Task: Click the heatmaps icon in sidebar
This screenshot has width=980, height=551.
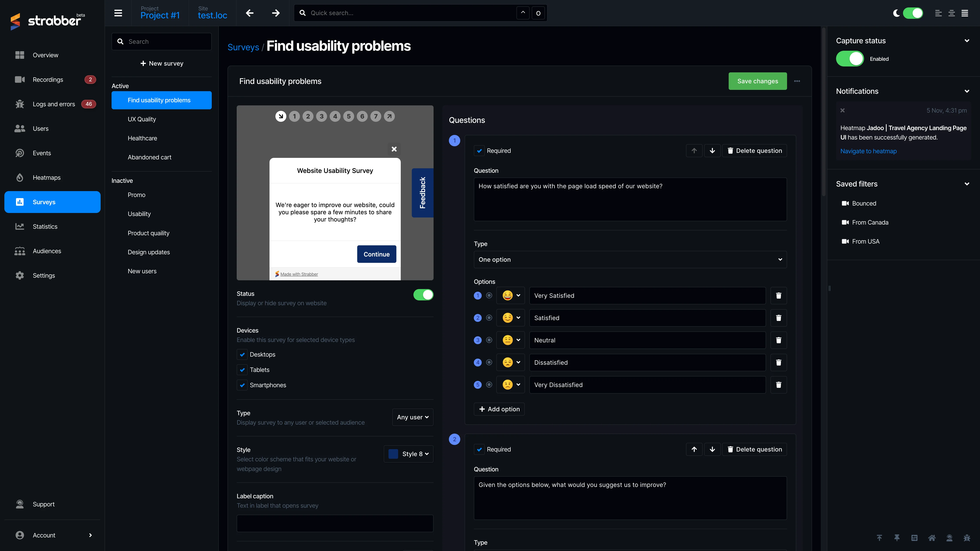Action: [x=19, y=177]
